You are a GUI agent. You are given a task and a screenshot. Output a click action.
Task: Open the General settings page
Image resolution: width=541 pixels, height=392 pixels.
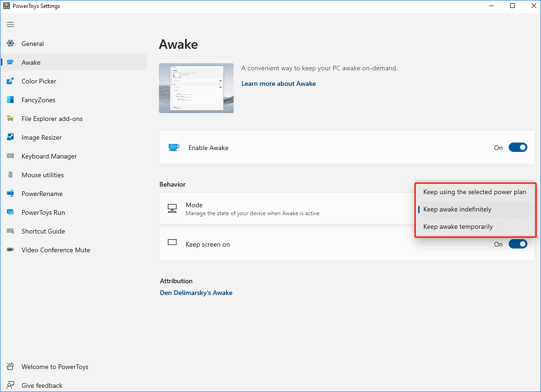tap(74, 44)
